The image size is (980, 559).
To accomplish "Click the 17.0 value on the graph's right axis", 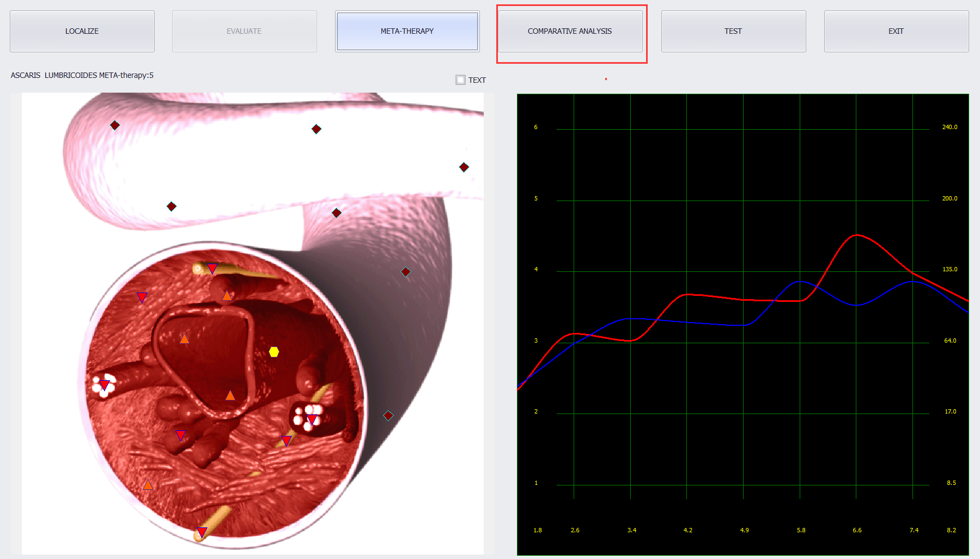I will 950,411.
